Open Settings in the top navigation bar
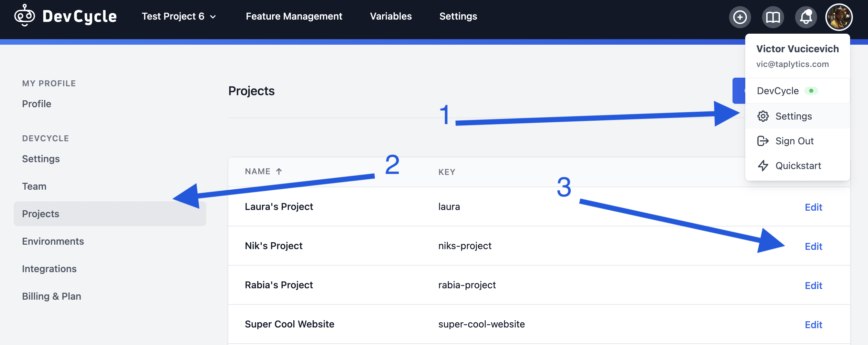Viewport: 868px width, 345px height. tap(458, 16)
